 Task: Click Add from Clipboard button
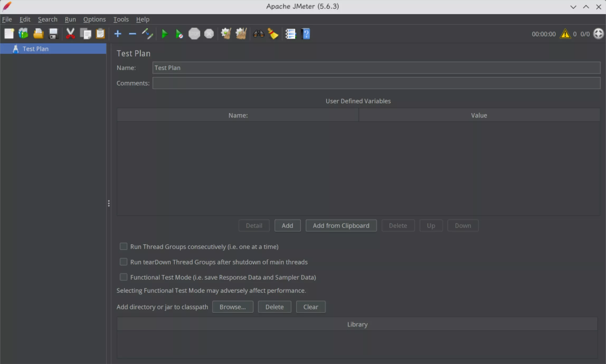pos(341,226)
